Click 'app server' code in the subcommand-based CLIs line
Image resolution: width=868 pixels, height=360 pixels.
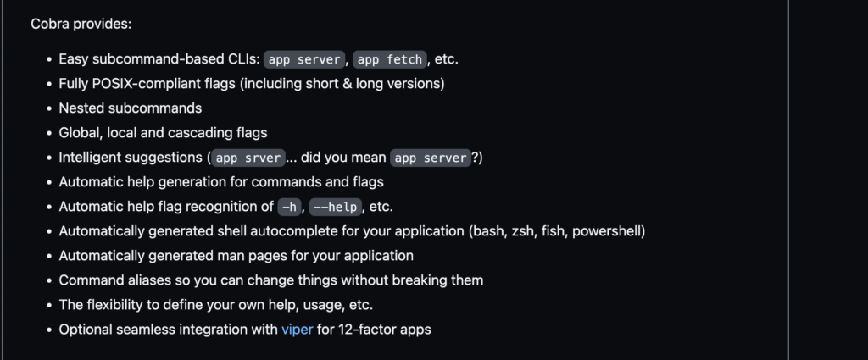(304, 59)
